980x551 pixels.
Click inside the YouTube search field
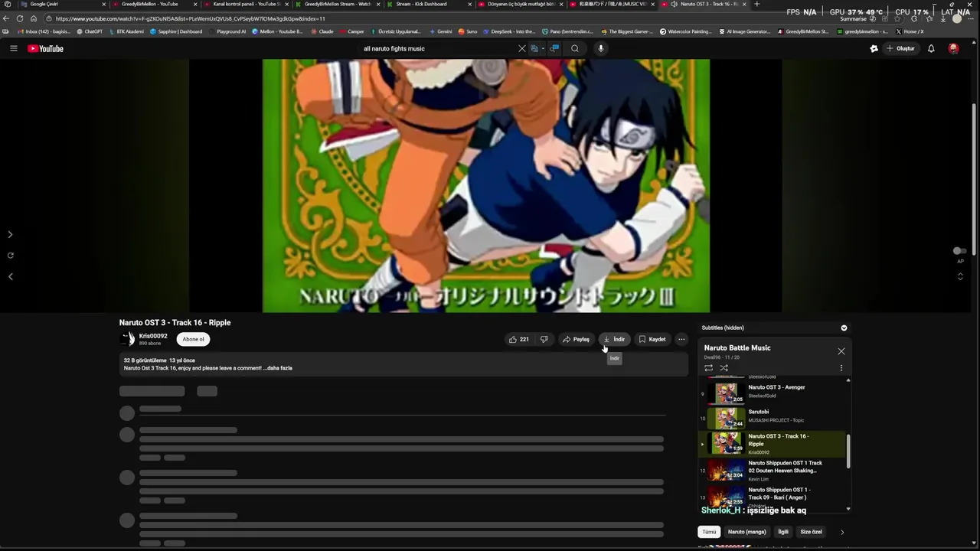[436, 48]
